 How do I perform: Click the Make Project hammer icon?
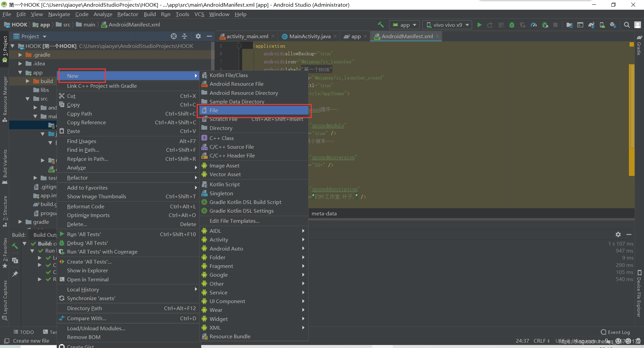pos(381,25)
